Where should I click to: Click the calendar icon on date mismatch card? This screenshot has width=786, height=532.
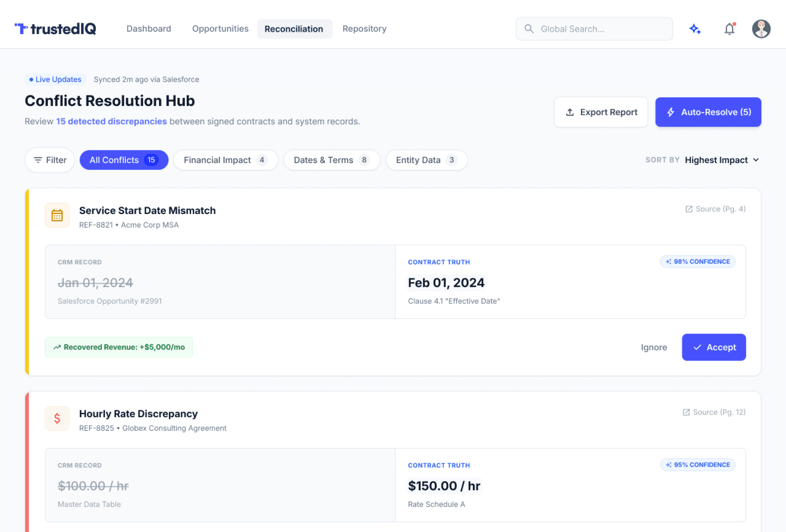coord(57,215)
